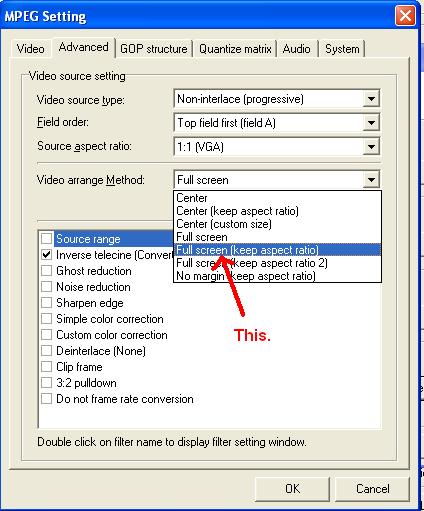The width and height of the screenshot is (424, 511).
Task: Open the GOP structure tab
Action: click(x=154, y=49)
